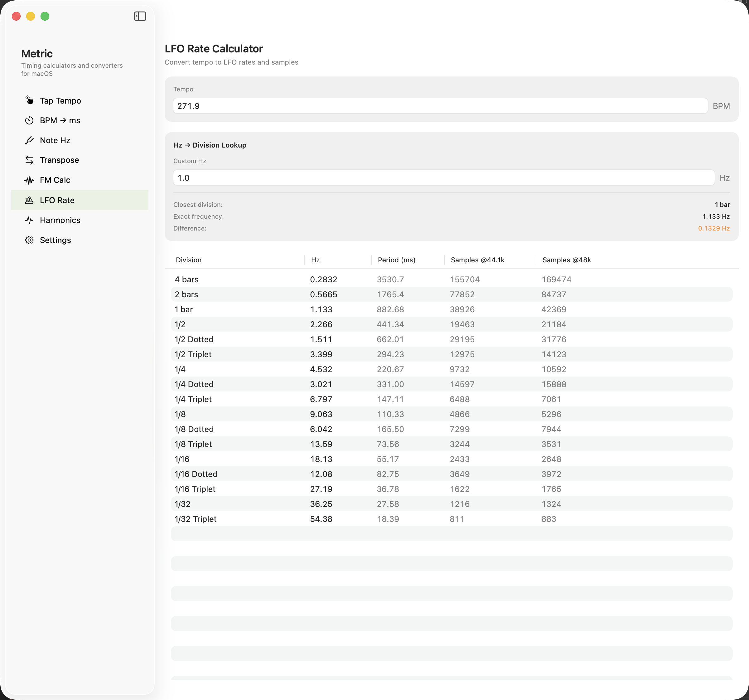The image size is (749, 700).
Task: Open the Transpose calculator
Action: pyautogui.click(x=59, y=160)
